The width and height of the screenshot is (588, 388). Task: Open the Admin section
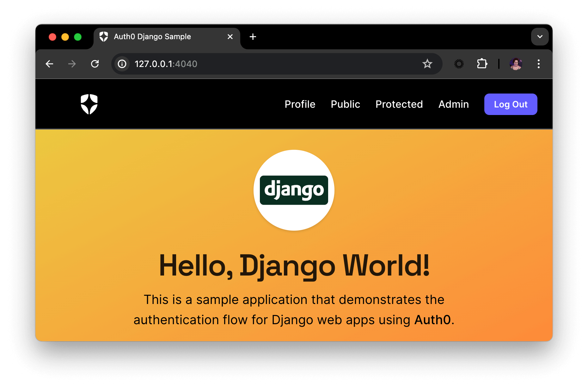[x=453, y=104]
